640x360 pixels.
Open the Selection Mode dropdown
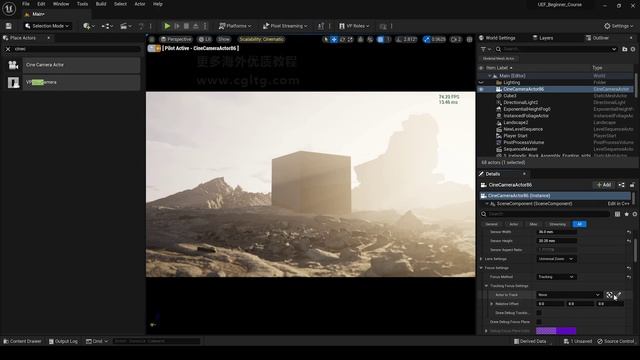47,26
